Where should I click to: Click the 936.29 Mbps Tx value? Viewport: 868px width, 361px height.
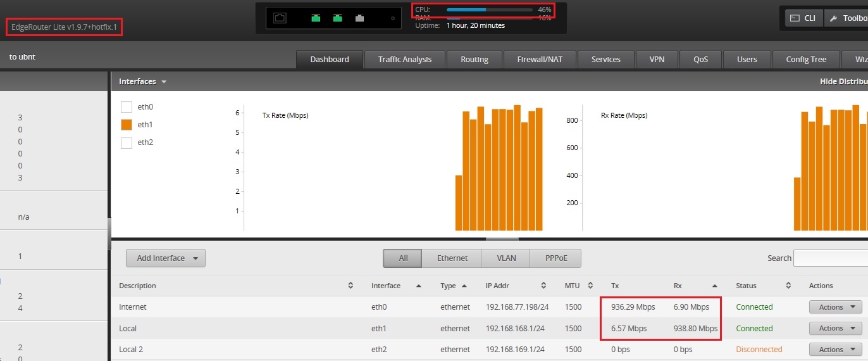click(x=633, y=307)
